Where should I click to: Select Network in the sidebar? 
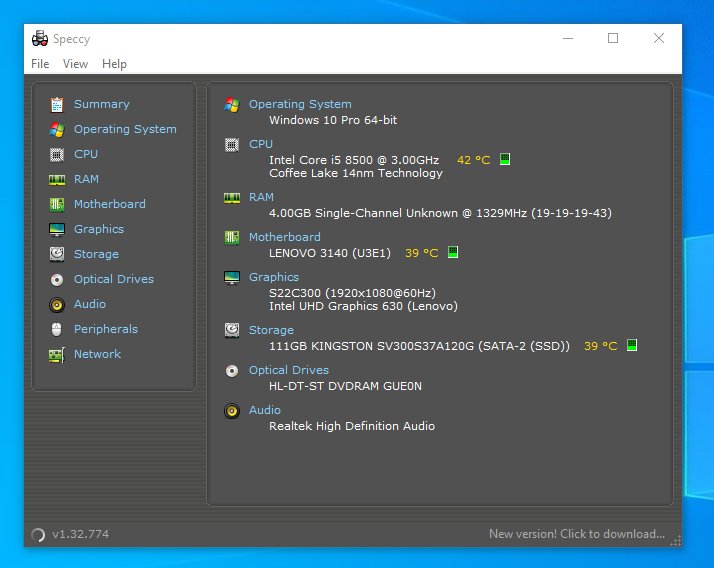[97, 354]
